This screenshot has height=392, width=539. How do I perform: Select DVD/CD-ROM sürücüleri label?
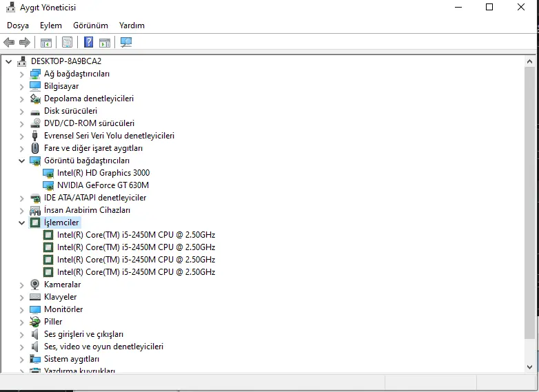(x=90, y=123)
